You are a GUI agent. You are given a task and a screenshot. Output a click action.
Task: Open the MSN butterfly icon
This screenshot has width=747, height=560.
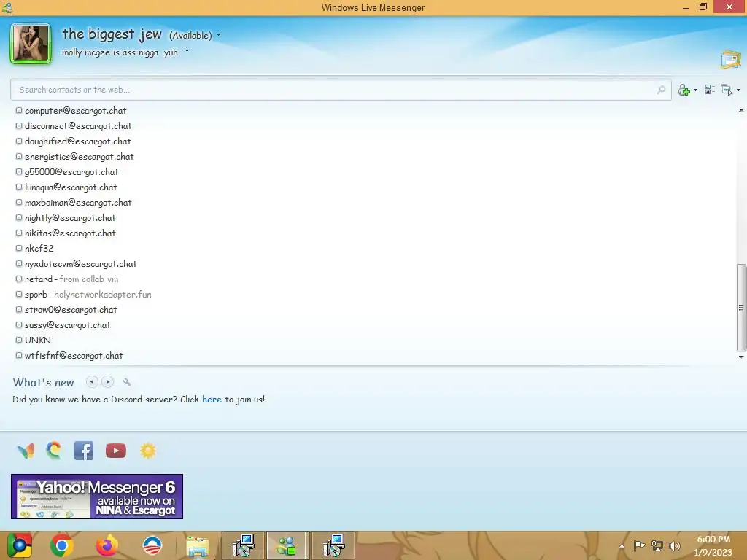click(26, 451)
